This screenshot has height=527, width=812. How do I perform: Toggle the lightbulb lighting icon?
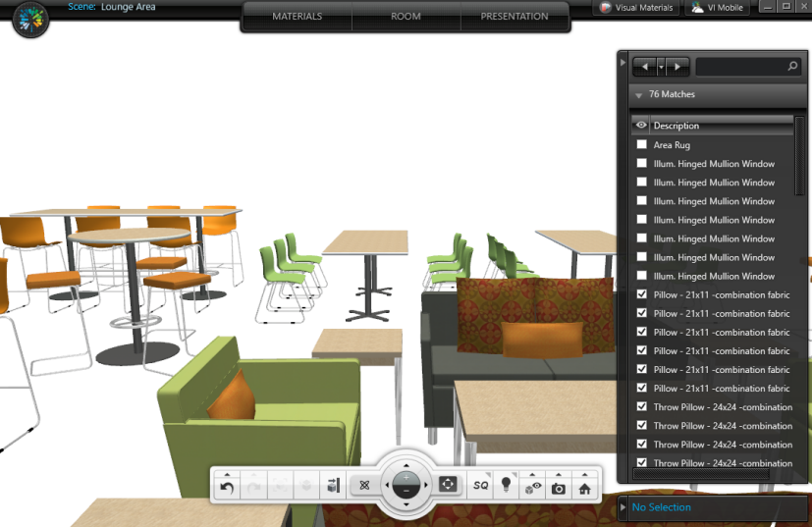pyautogui.click(x=507, y=485)
